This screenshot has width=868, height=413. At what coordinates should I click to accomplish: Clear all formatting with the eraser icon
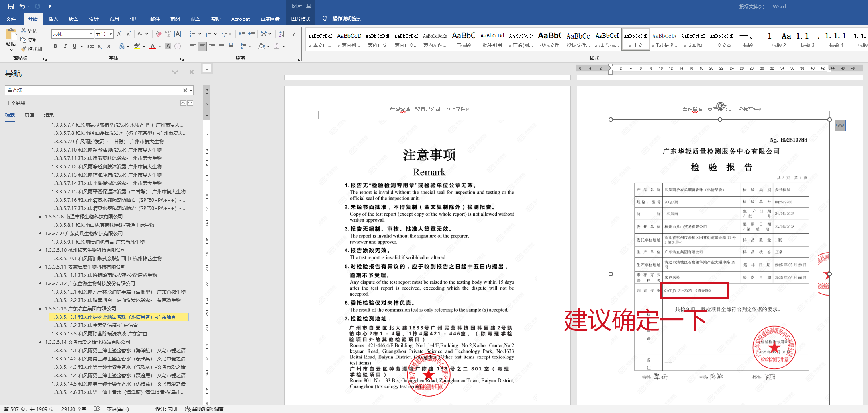[x=159, y=34]
